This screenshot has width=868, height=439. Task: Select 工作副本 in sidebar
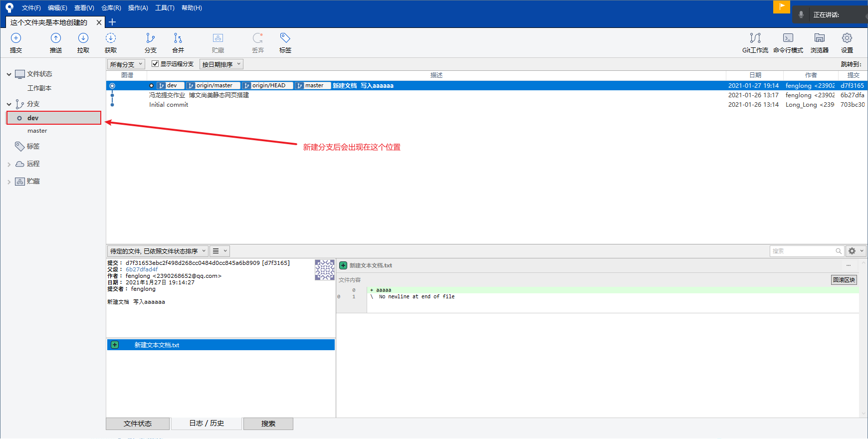click(x=39, y=88)
